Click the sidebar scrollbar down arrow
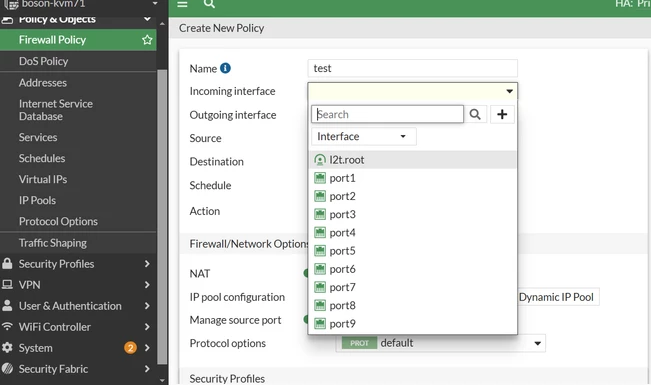Image resolution: width=651 pixels, height=385 pixels. tap(162, 380)
